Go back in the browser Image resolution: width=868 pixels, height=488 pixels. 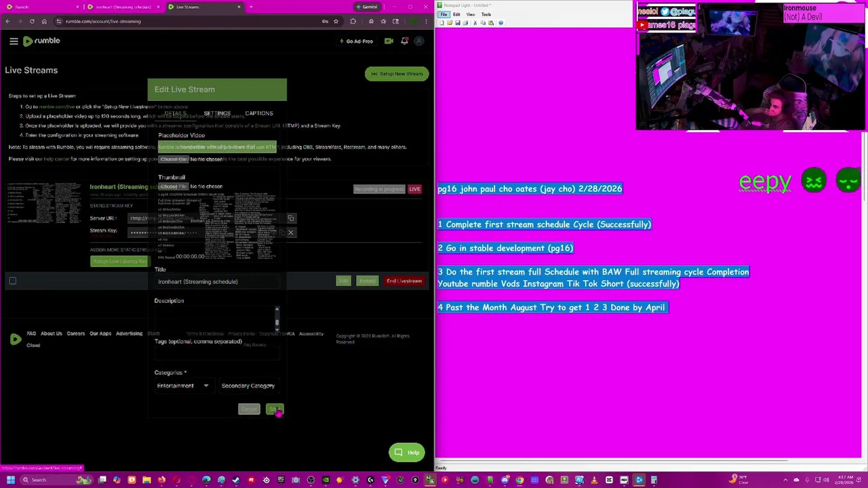point(7,21)
